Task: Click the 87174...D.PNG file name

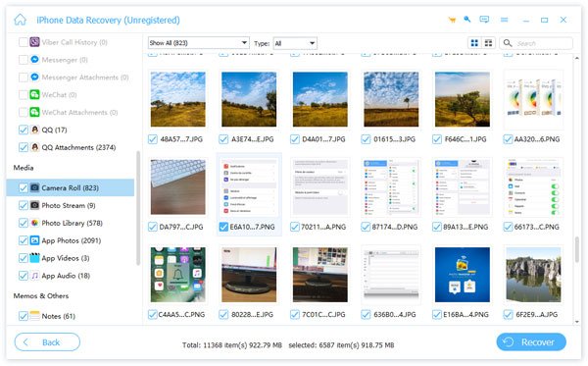Action: (395, 227)
